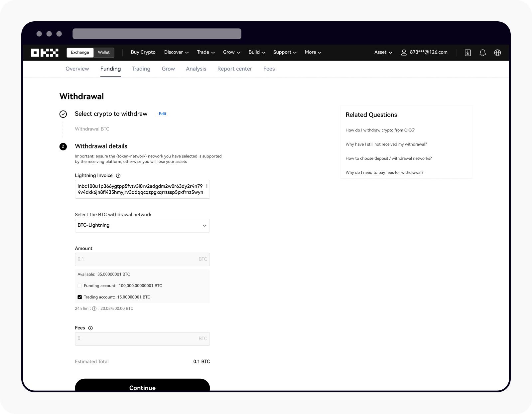
Task: Click the Lightning Invoice text field
Action: tap(142, 189)
